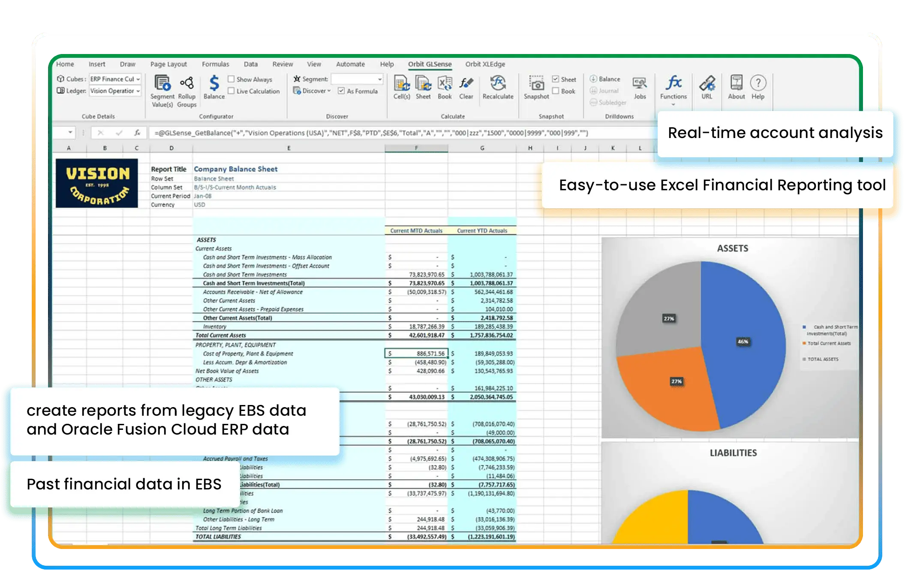This screenshot has width=908, height=588.
Task: Click the 'TOTAL LIABILITIES' row label
Action: [x=218, y=537]
